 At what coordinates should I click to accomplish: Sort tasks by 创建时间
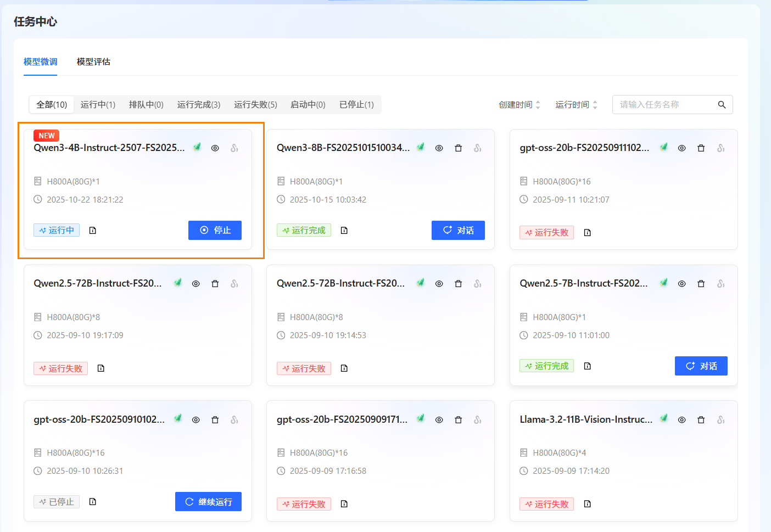click(519, 105)
